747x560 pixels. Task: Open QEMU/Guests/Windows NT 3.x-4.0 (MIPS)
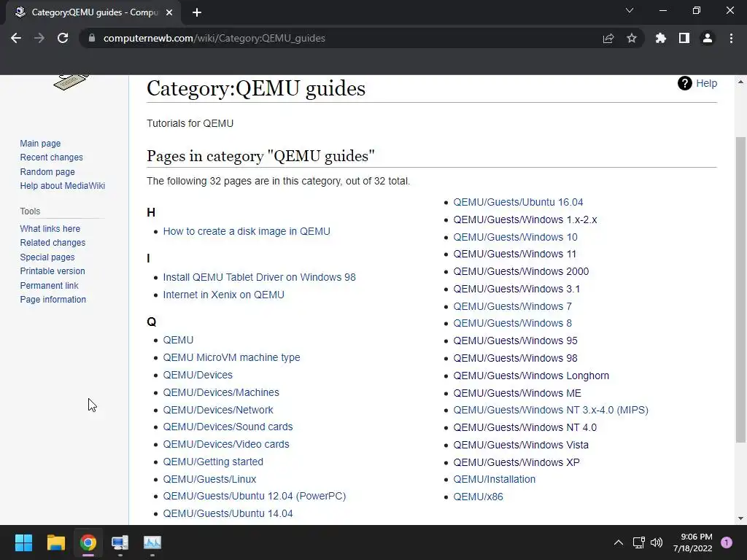(x=551, y=410)
